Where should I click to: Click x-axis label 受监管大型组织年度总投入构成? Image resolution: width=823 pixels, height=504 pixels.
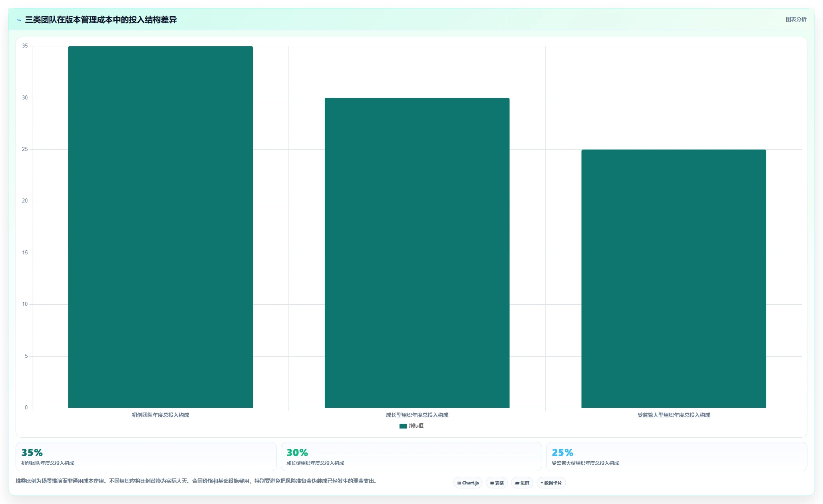point(674,415)
